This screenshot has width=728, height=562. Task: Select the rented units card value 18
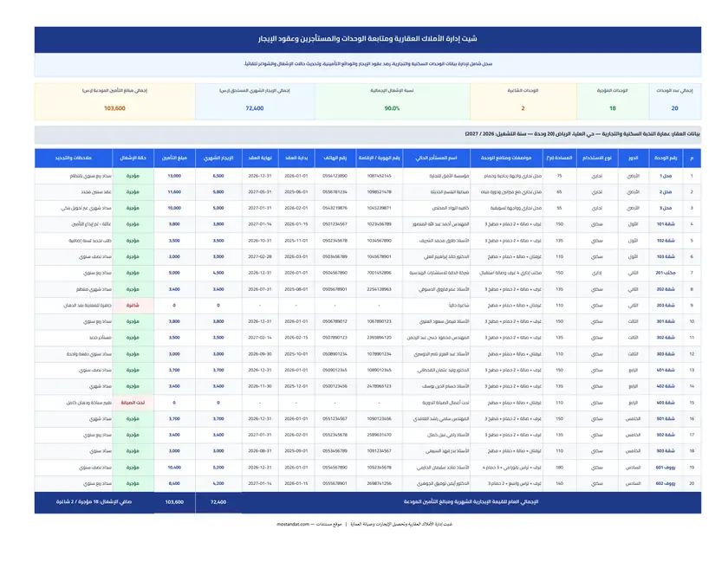click(x=613, y=108)
